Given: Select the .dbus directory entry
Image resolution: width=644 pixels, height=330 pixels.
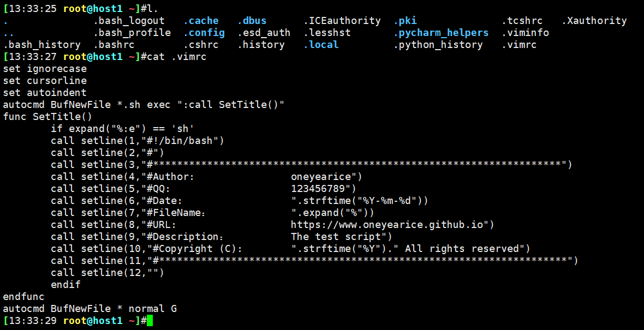Looking at the screenshot, I should tap(252, 21).
